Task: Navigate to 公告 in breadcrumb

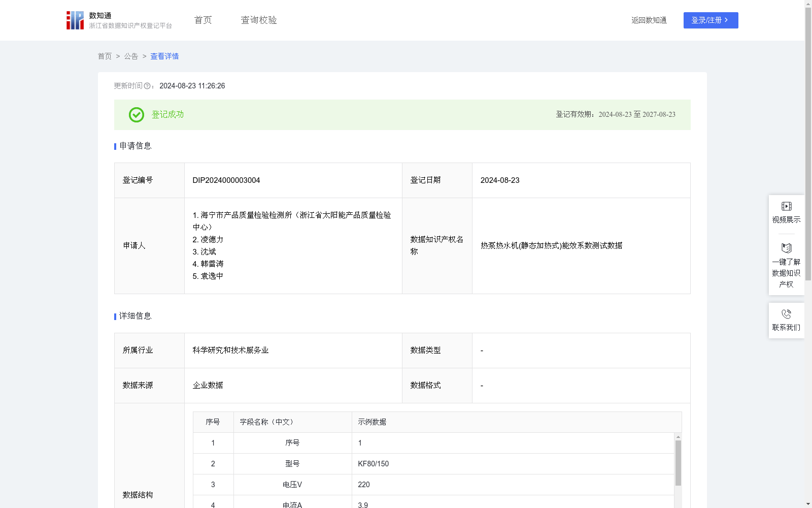Action: coord(131,56)
